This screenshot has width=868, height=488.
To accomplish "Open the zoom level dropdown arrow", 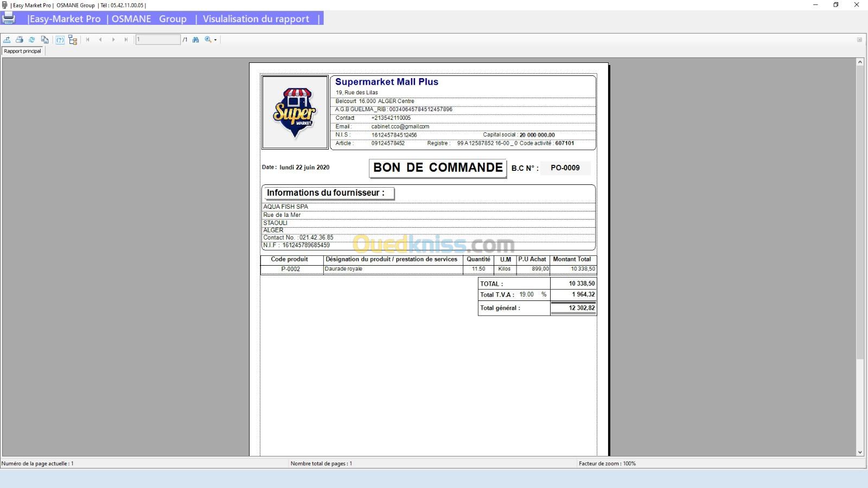I will pos(215,40).
